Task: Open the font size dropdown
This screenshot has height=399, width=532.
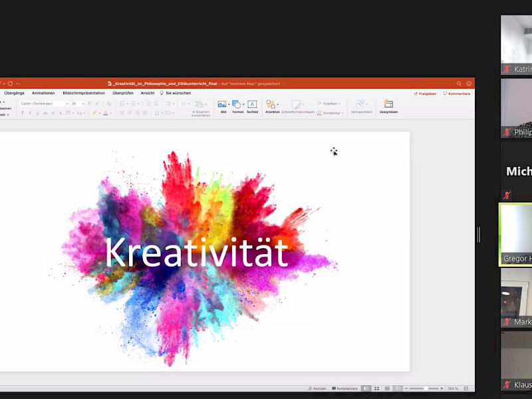Action: point(83,104)
